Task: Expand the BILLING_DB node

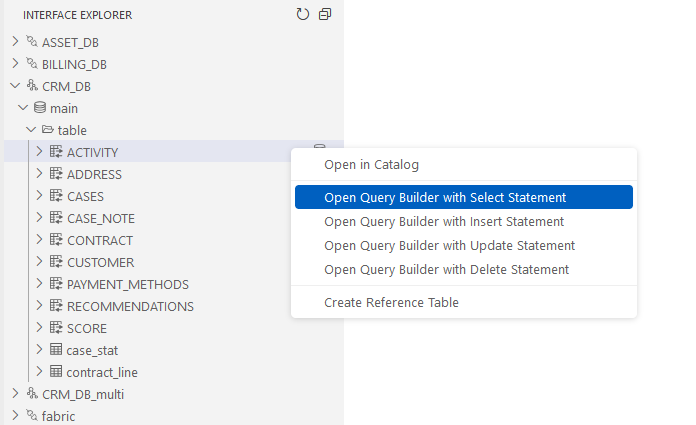Action: coord(15,64)
